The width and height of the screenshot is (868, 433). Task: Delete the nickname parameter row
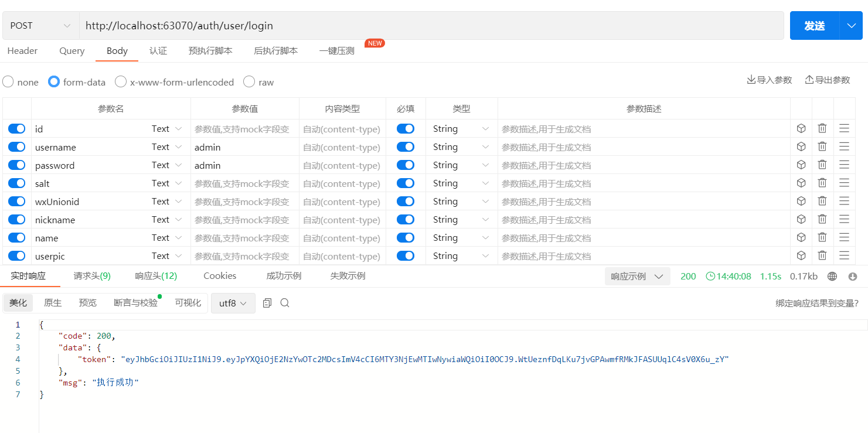822,220
